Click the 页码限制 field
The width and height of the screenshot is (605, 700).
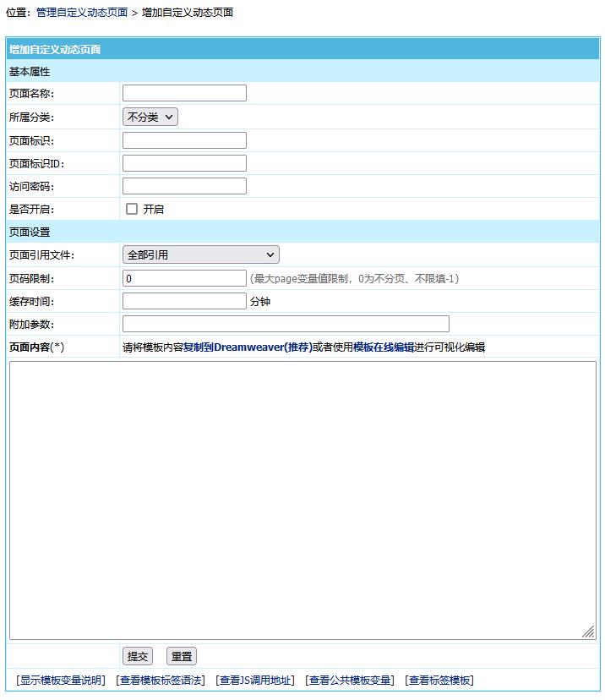184,278
